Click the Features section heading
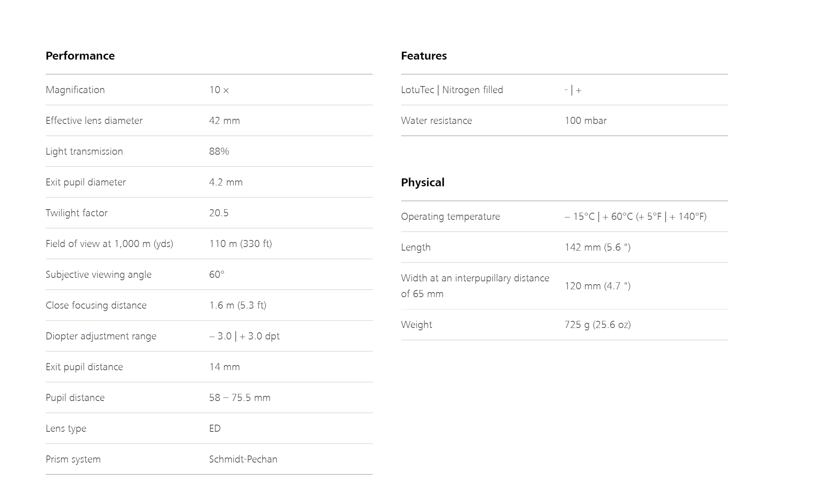Image resolution: width=813 pixels, height=504 pixels. 424,56
